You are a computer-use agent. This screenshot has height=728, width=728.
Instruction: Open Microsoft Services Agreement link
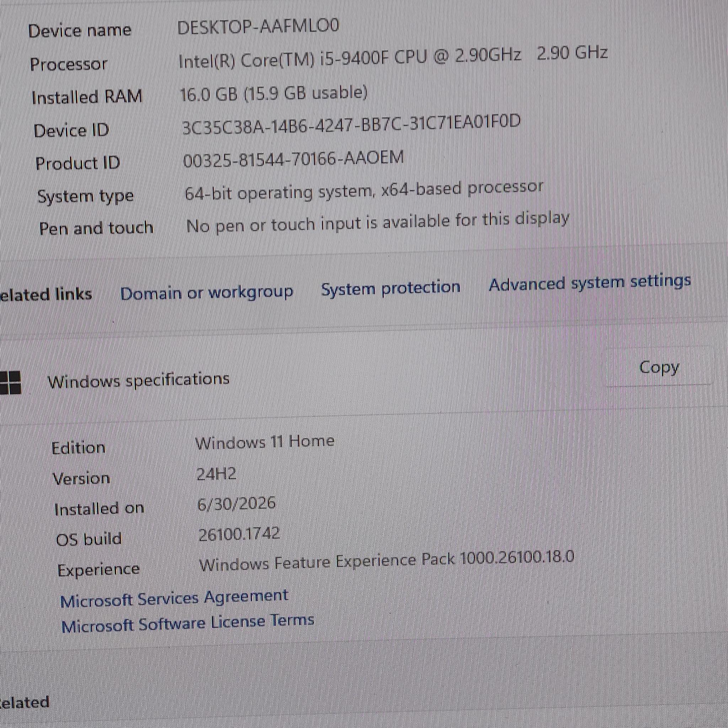click(x=175, y=598)
